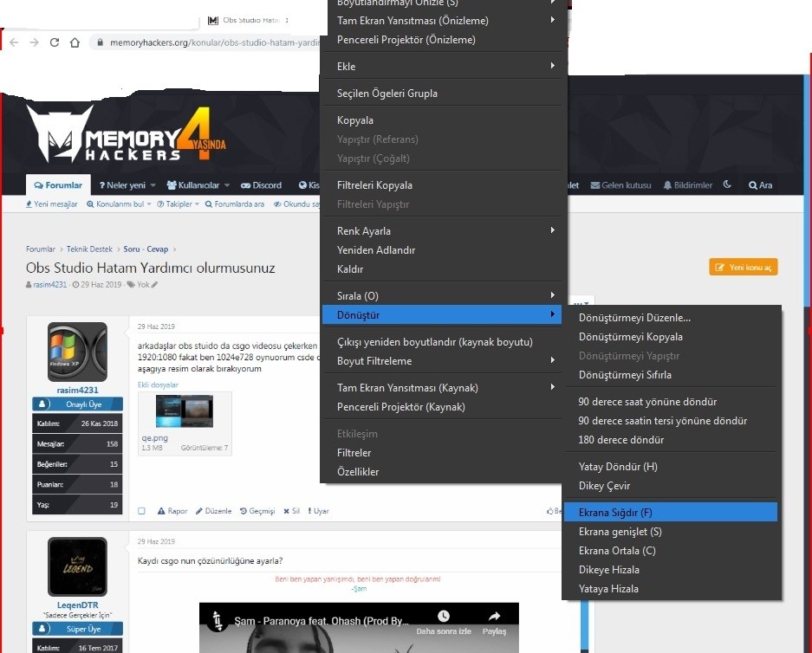The height and width of the screenshot is (653, 812).
Task: Click the Discord nav link
Action: click(x=261, y=185)
